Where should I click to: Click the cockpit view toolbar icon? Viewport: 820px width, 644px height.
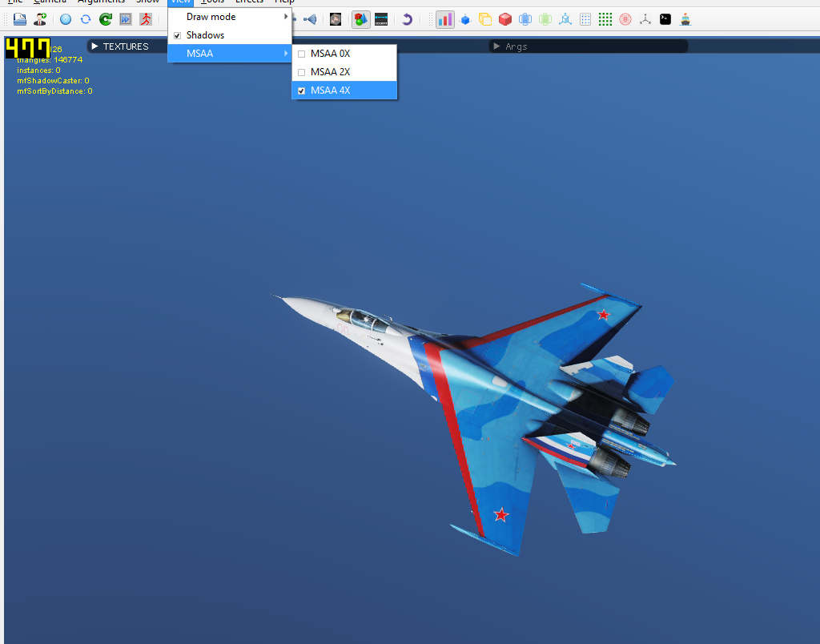point(381,20)
